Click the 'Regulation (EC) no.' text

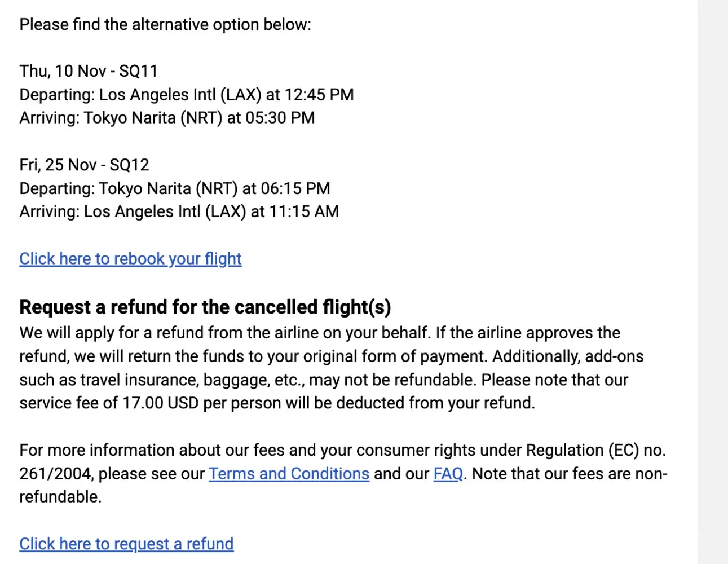click(595, 450)
